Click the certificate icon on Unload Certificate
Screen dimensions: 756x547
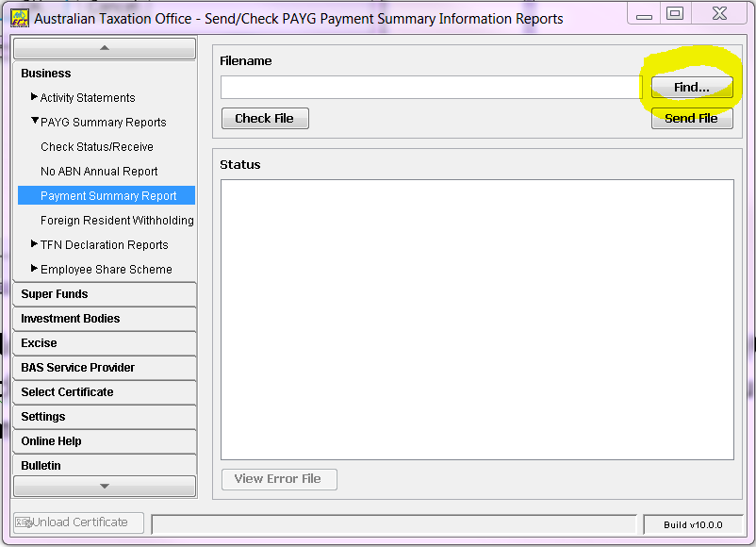[x=24, y=522]
